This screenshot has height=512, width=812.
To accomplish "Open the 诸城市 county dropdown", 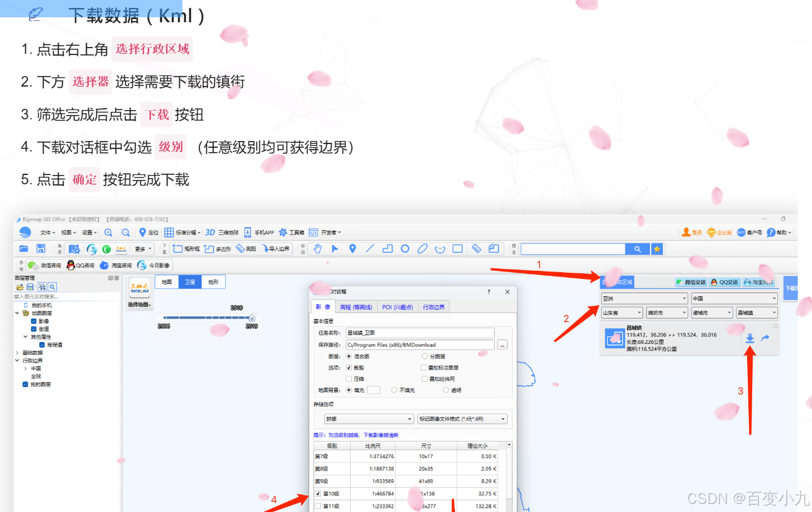I will click(x=712, y=313).
